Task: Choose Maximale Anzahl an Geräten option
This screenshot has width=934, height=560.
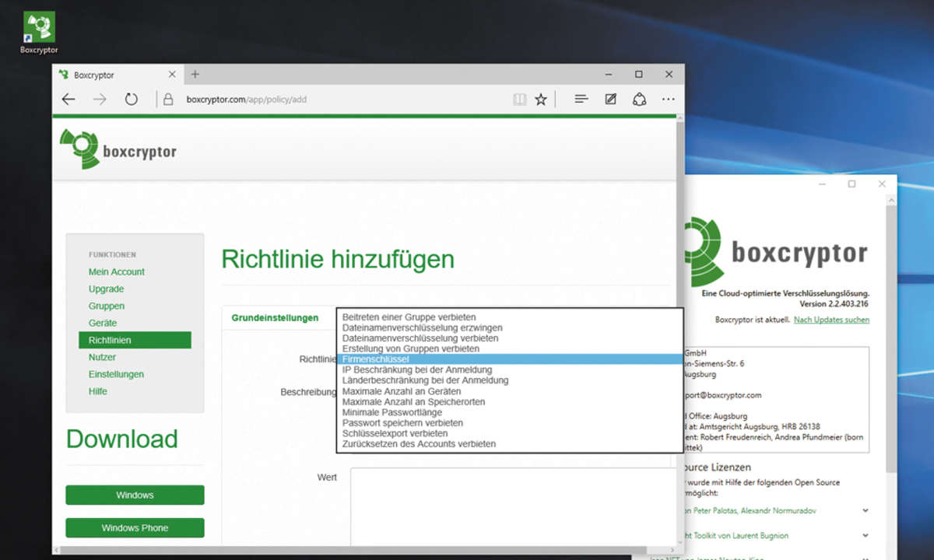Action: (510, 391)
